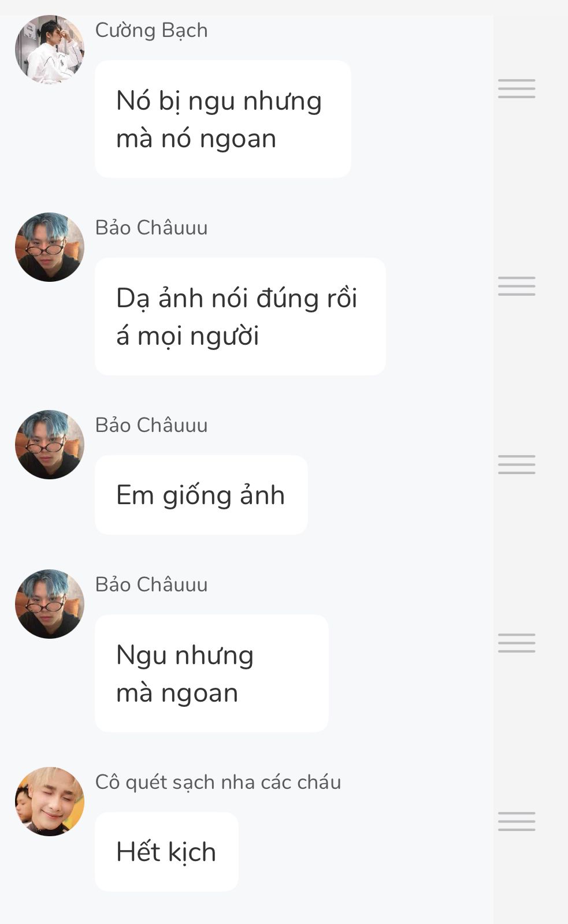Tap Bảo Châuuu's avatar beside "Em giống ảnh"

point(50,445)
